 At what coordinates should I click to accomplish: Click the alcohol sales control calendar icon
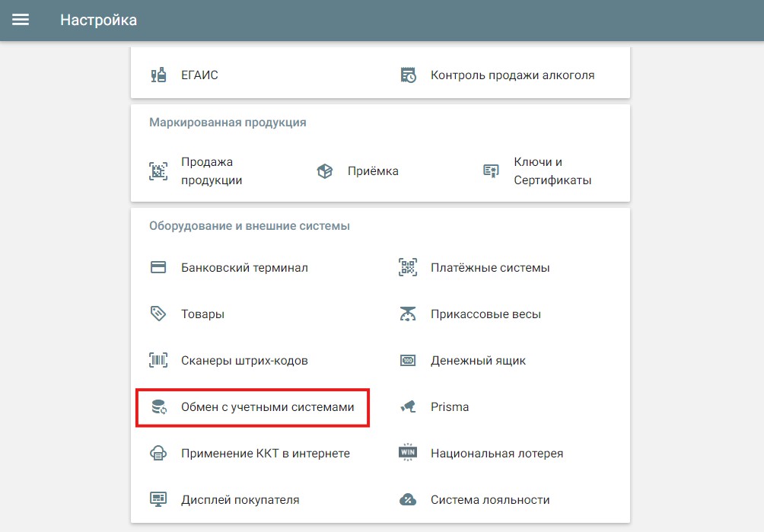click(408, 75)
